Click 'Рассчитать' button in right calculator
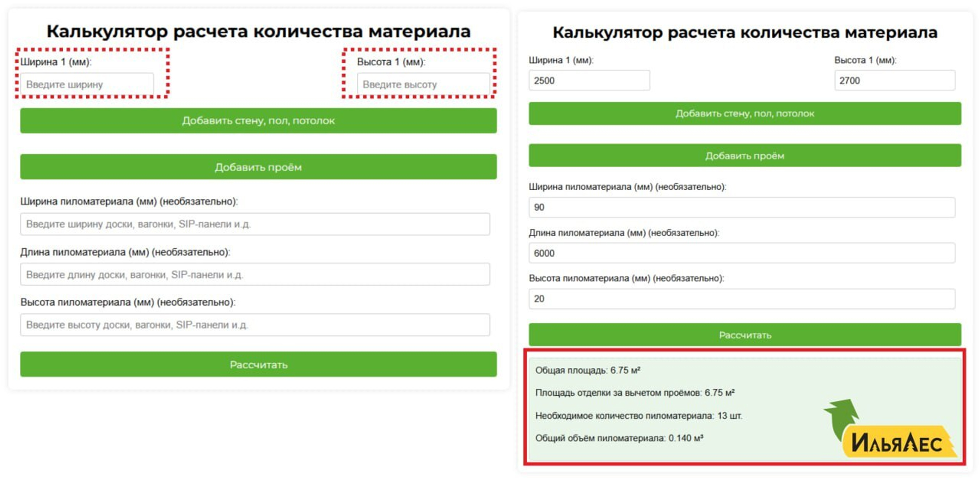 745,335
